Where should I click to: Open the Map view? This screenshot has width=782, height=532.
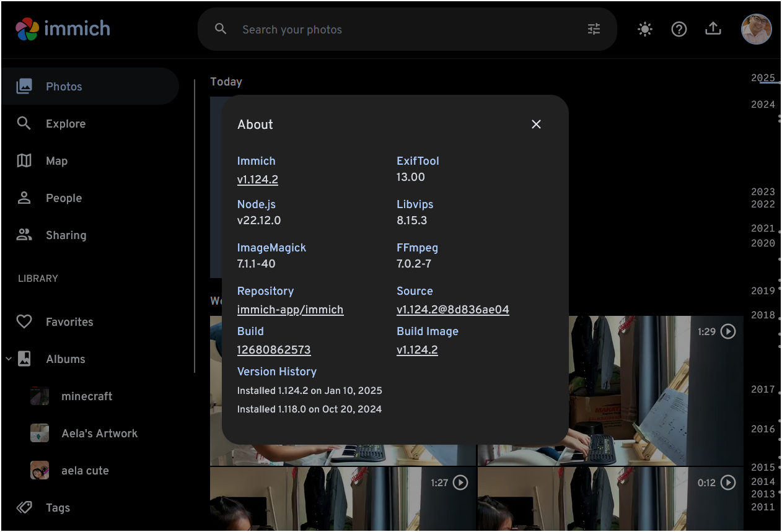pos(56,160)
